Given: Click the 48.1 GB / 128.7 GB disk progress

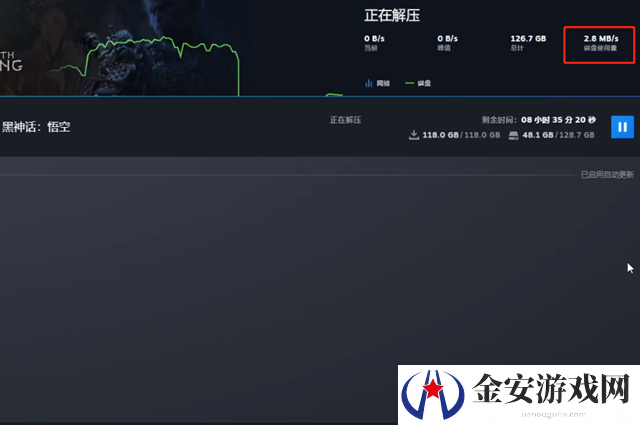Looking at the screenshot, I should coord(558,135).
